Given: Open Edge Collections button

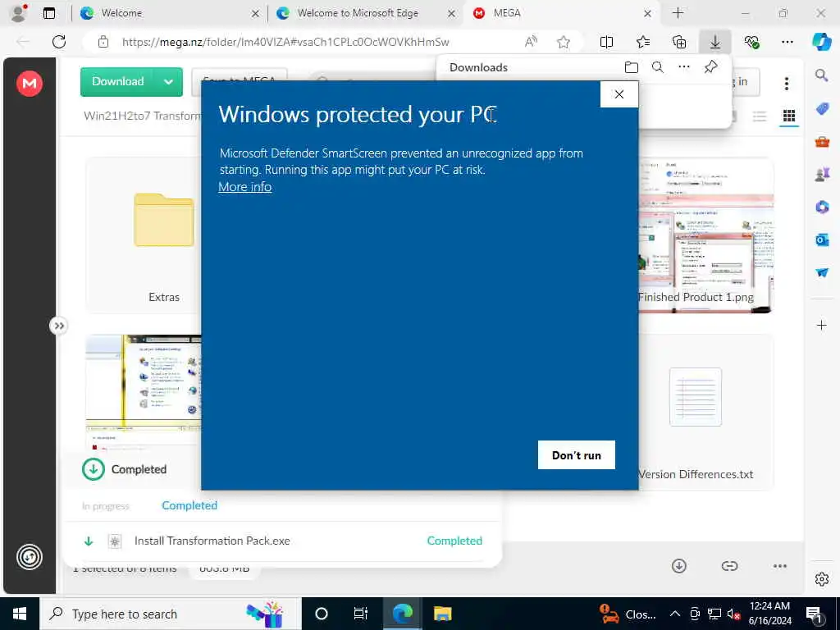Looking at the screenshot, I should [678, 42].
